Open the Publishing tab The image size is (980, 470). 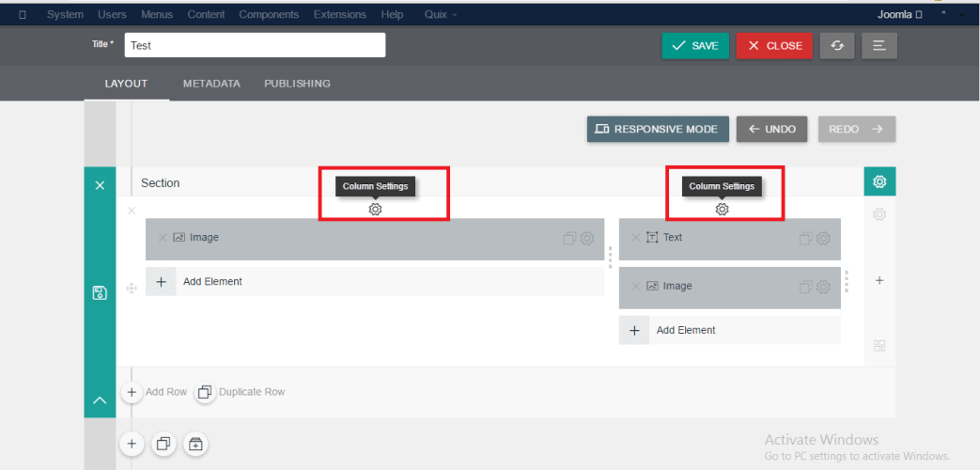(297, 84)
